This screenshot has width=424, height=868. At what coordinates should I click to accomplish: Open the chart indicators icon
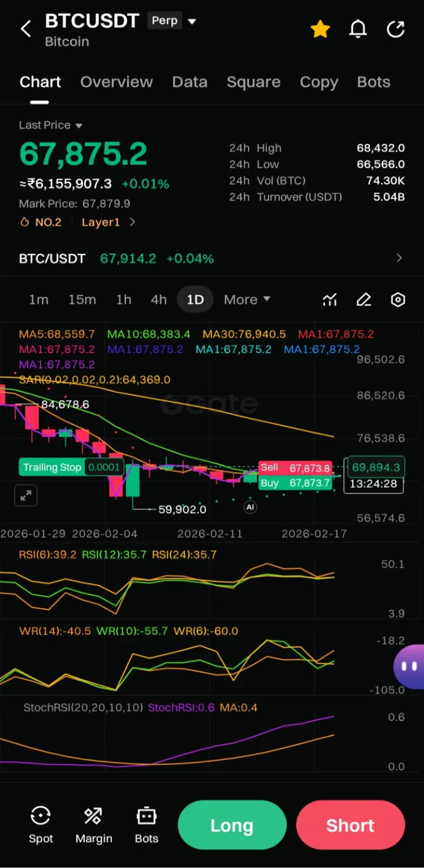(330, 300)
